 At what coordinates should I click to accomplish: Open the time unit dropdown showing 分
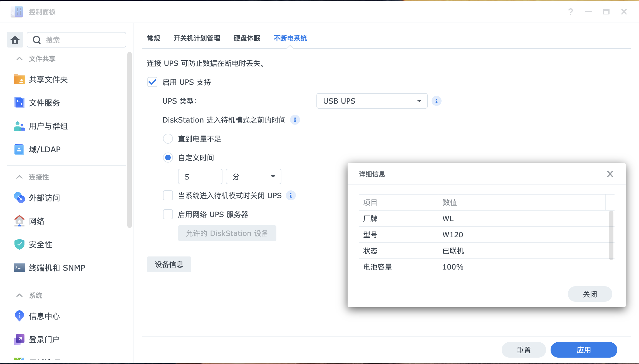click(x=253, y=176)
